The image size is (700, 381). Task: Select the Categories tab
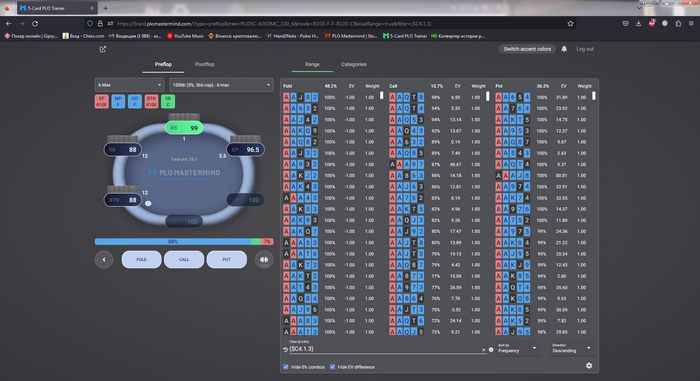coord(354,64)
